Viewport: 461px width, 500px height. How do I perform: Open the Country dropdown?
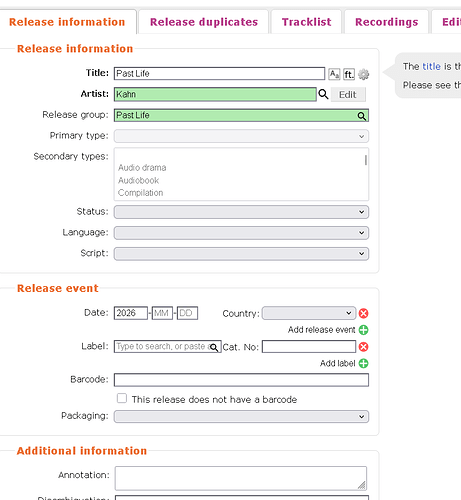(309, 313)
